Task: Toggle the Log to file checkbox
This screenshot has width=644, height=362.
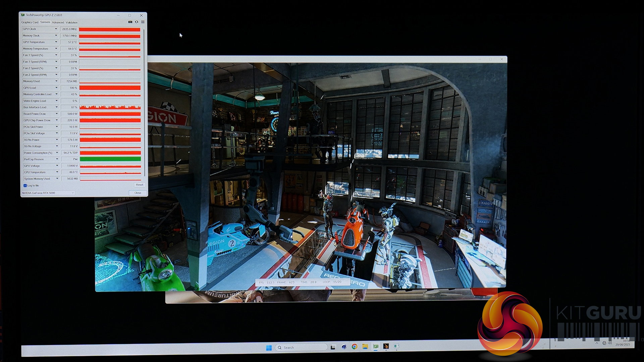Action: coord(25,185)
